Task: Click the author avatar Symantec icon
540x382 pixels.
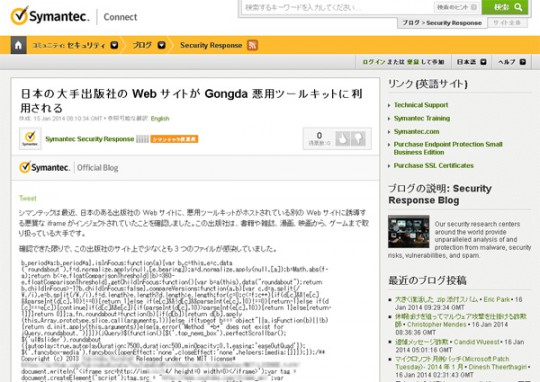Action: click(x=30, y=138)
